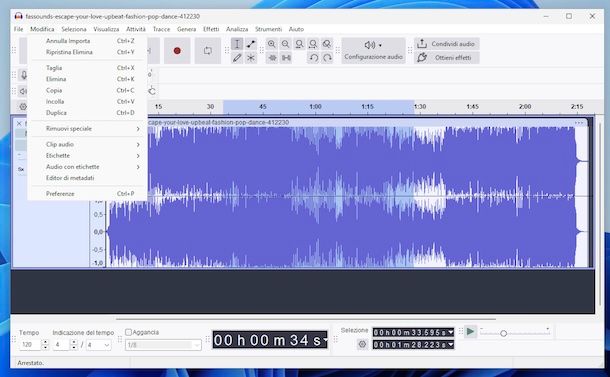The image size is (610, 377).
Task: Open the Seleziona menu
Action: tap(74, 29)
